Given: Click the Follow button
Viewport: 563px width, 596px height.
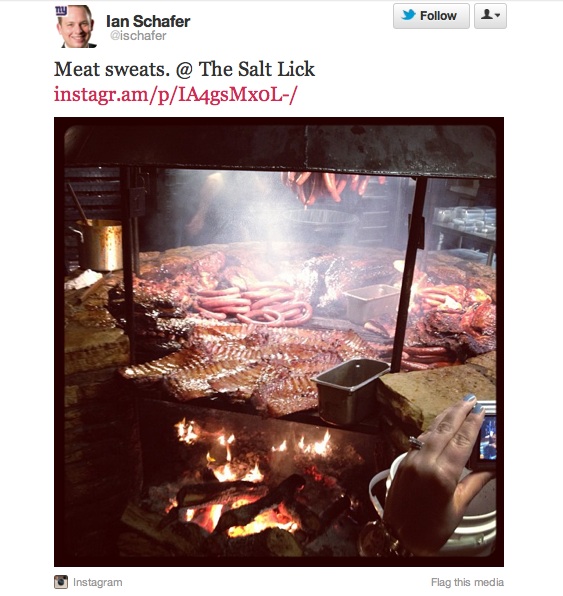Looking at the screenshot, I should tap(431, 16).
